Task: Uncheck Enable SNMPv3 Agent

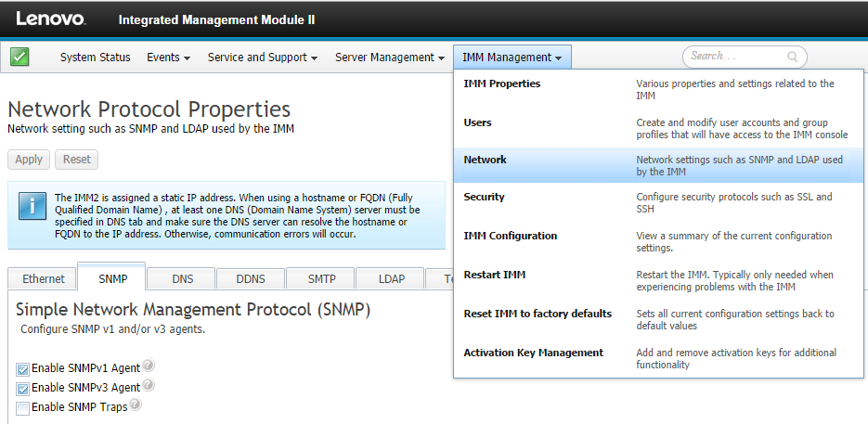Action: click(23, 388)
